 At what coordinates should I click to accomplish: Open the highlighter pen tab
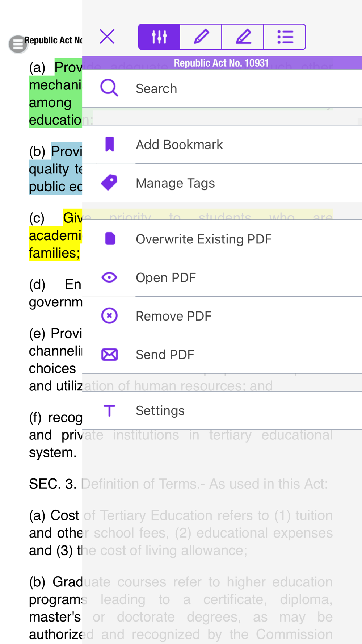click(243, 37)
